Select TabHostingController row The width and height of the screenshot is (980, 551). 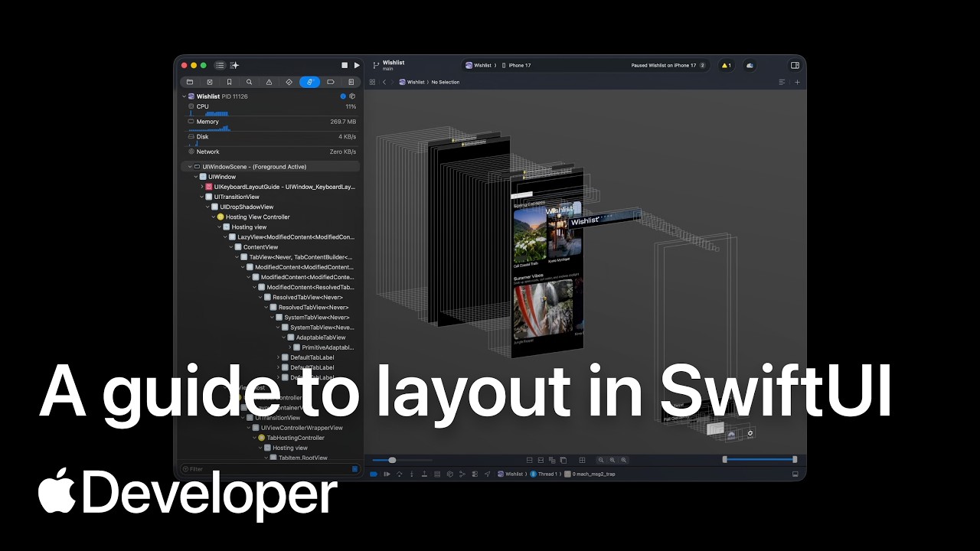click(272, 438)
